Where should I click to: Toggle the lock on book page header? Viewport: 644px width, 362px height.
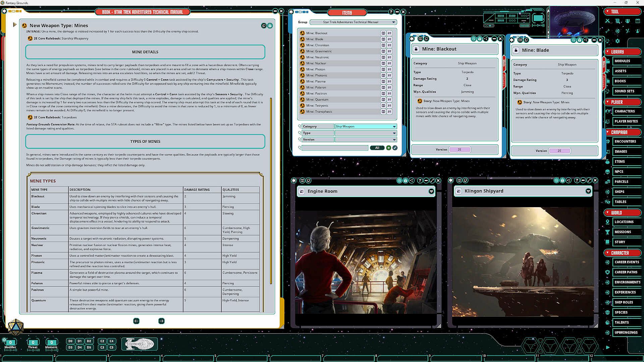point(270,26)
